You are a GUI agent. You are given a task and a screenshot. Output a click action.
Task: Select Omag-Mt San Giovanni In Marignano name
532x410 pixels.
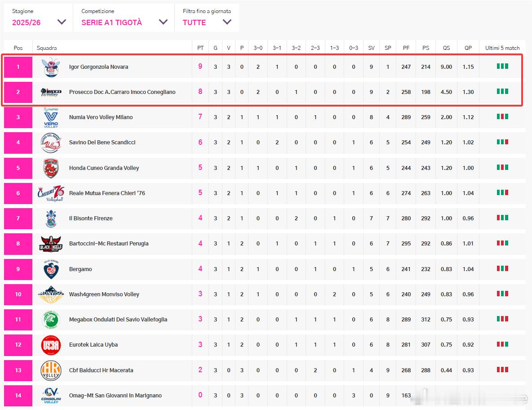(x=115, y=396)
